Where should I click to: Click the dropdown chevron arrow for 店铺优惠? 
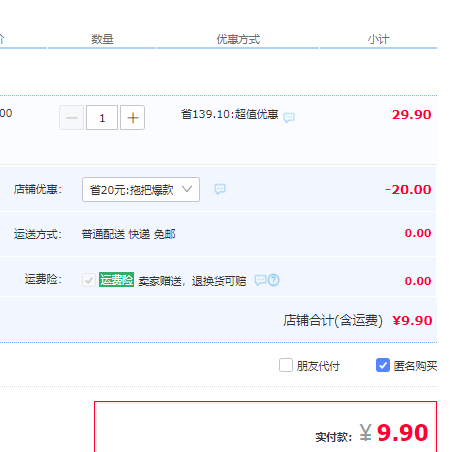coord(187,189)
